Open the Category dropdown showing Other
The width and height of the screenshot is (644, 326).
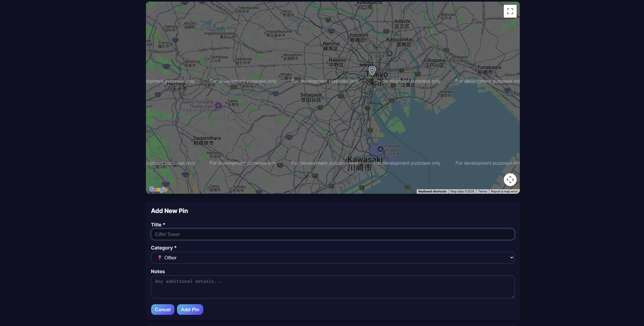(x=333, y=258)
